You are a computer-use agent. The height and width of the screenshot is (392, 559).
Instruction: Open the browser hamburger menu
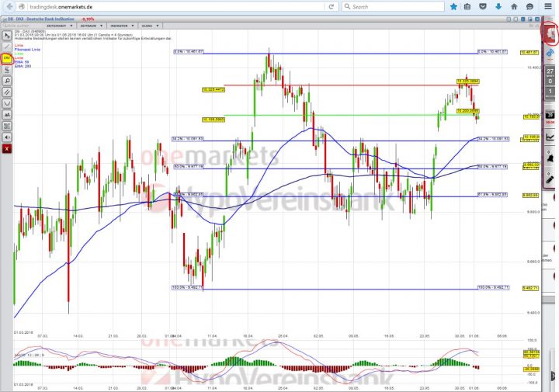548,6
